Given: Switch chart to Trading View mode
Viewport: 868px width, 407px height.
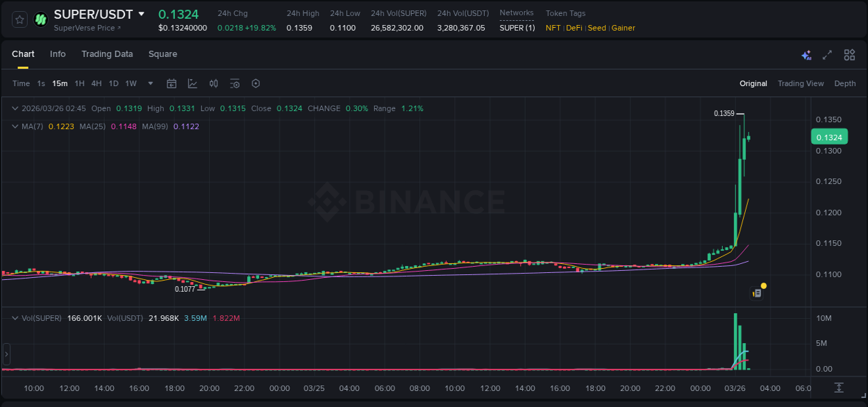Looking at the screenshot, I should coord(800,83).
